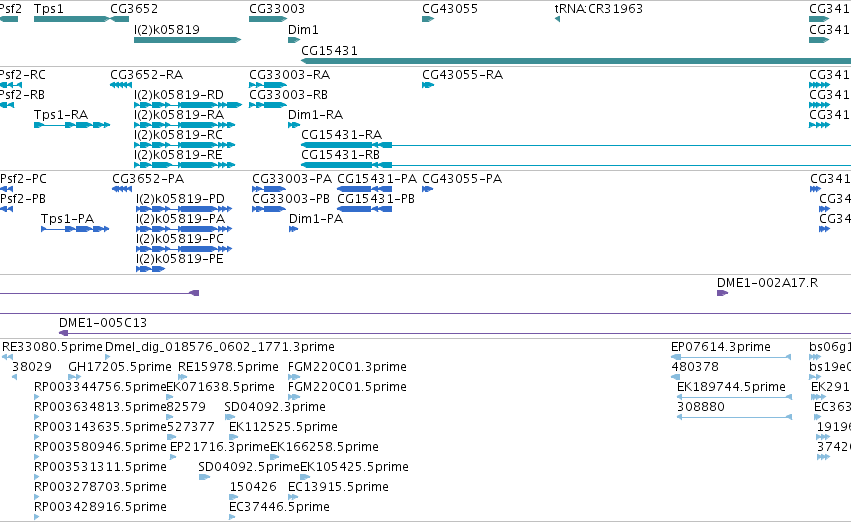This screenshot has width=851, height=522.
Task: Click EST EK071638.5prime
Action: tap(170, 397)
